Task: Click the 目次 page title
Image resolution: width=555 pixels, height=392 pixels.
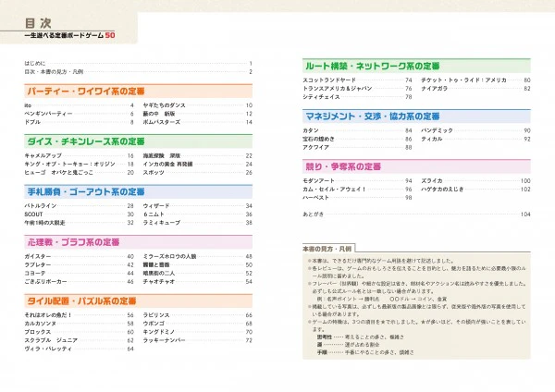Action: click(38, 23)
